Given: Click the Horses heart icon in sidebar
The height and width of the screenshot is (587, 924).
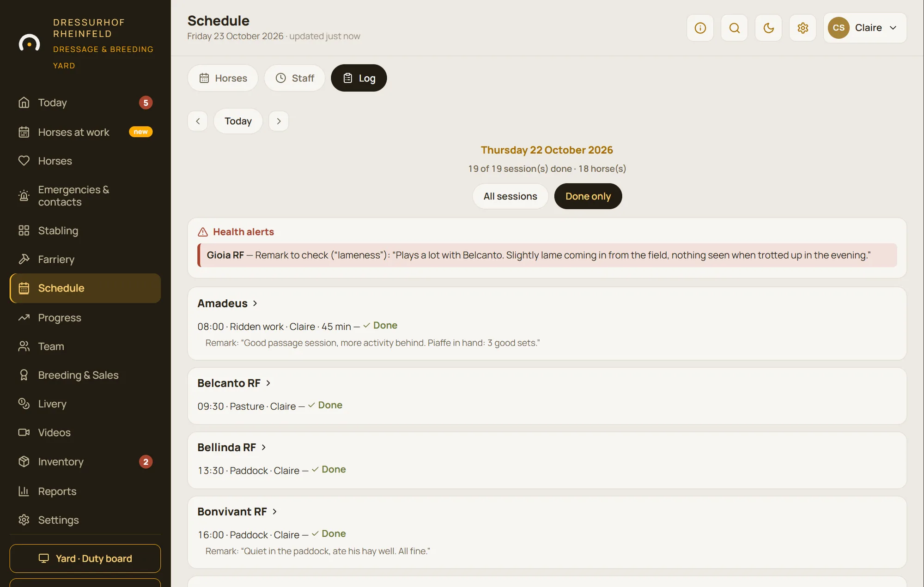Looking at the screenshot, I should pos(24,161).
